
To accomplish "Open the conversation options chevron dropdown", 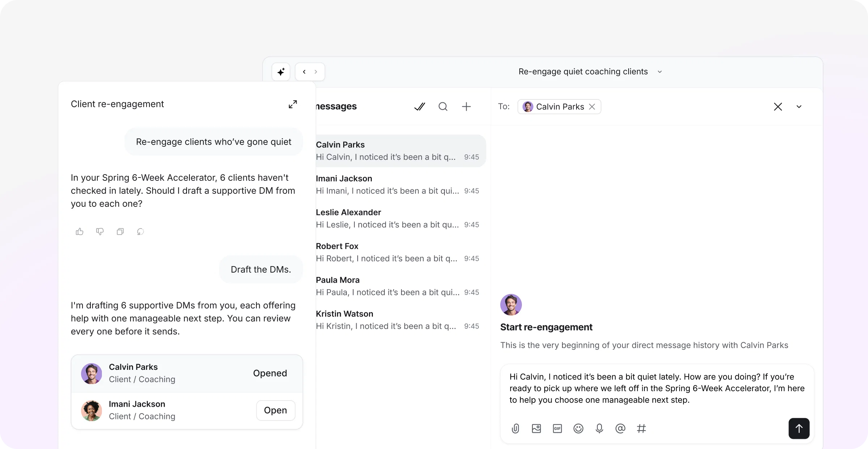I will [799, 107].
